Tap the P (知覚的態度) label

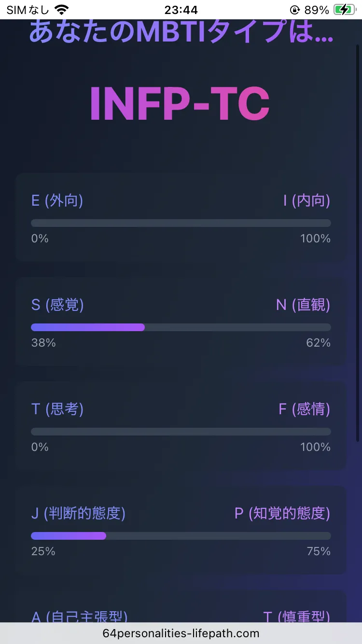282,514
